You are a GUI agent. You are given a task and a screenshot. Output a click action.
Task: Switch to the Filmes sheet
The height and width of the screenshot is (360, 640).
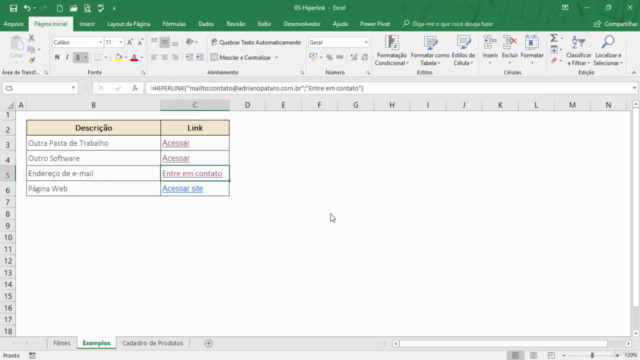(x=62, y=343)
